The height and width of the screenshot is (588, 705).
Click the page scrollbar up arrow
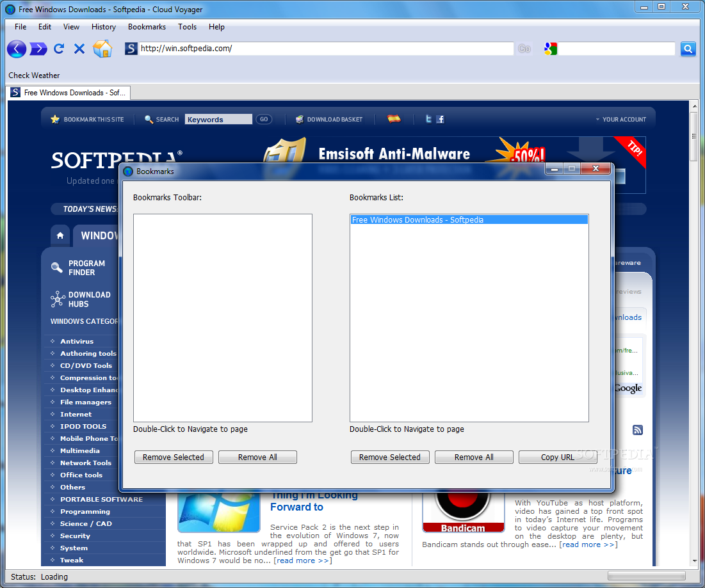point(695,106)
